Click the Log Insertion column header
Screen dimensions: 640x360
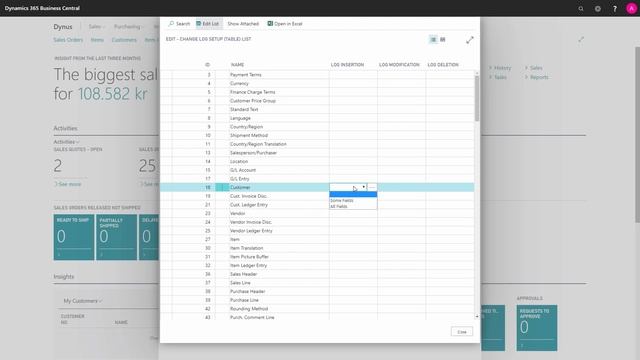click(347, 65)
